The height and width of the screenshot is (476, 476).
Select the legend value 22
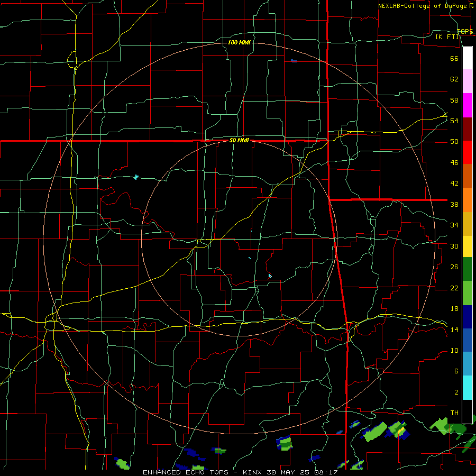tap(454, 288)
